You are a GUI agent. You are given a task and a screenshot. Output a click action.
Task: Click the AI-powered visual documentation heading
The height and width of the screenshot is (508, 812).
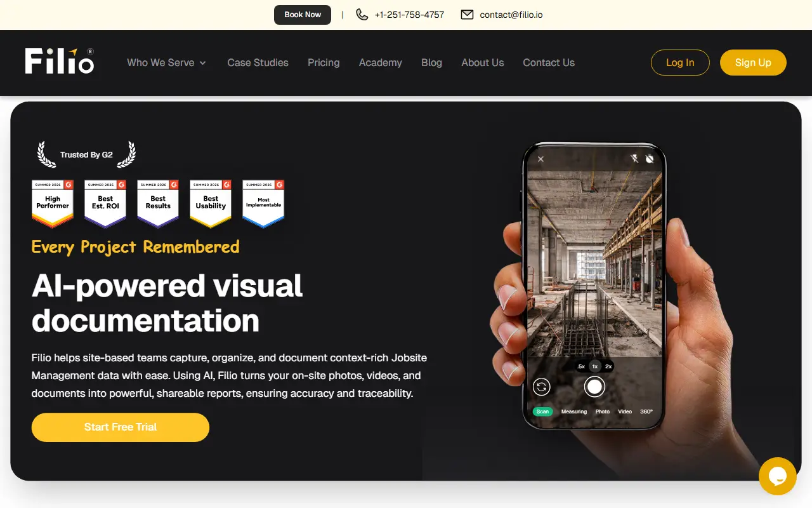click(x=167, y=303)
